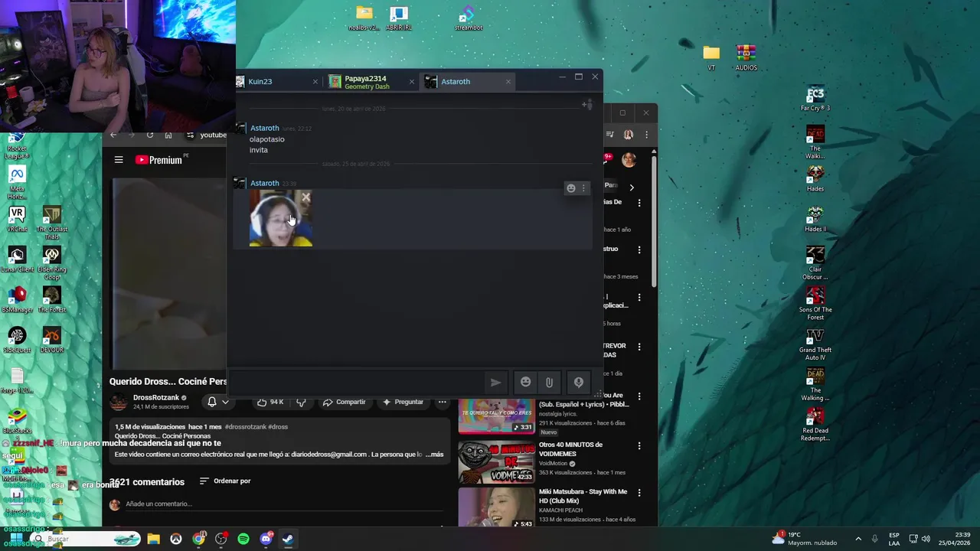Go to YouTube Premium home logo
The height and width of the screenshot is (551, 980).
[158, 160]
